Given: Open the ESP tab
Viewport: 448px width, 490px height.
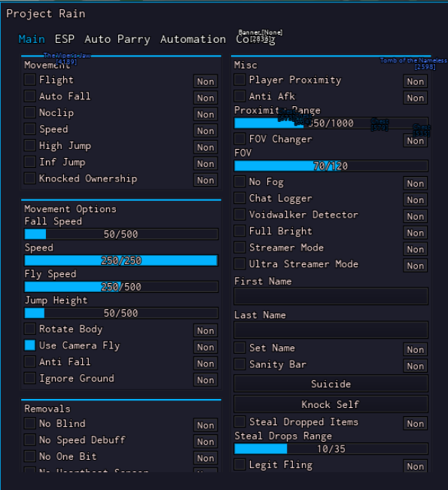Looking at the screenshot, I should [x=65, y=39].
